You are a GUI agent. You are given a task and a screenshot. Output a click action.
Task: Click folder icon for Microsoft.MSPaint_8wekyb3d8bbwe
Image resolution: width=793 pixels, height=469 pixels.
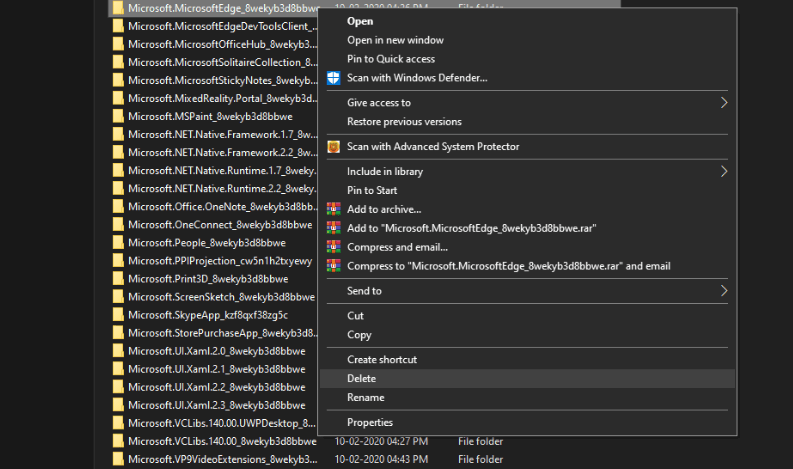(118, 116)
